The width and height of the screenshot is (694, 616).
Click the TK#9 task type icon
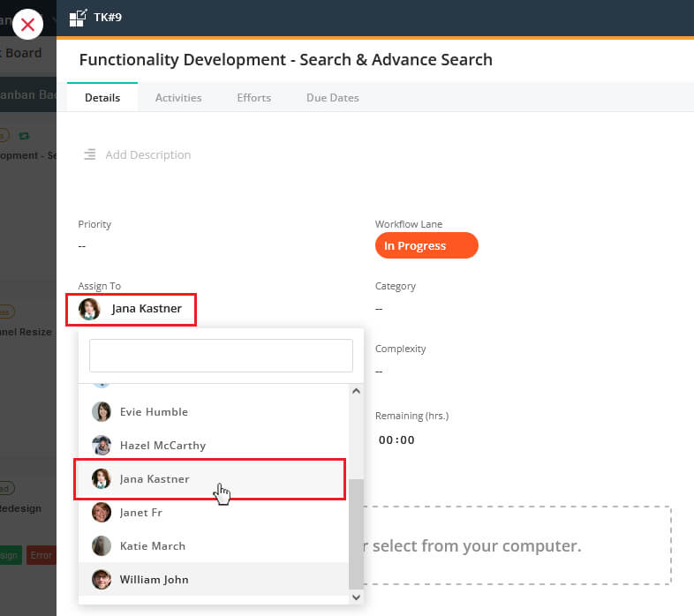click(x=79, y=17)
